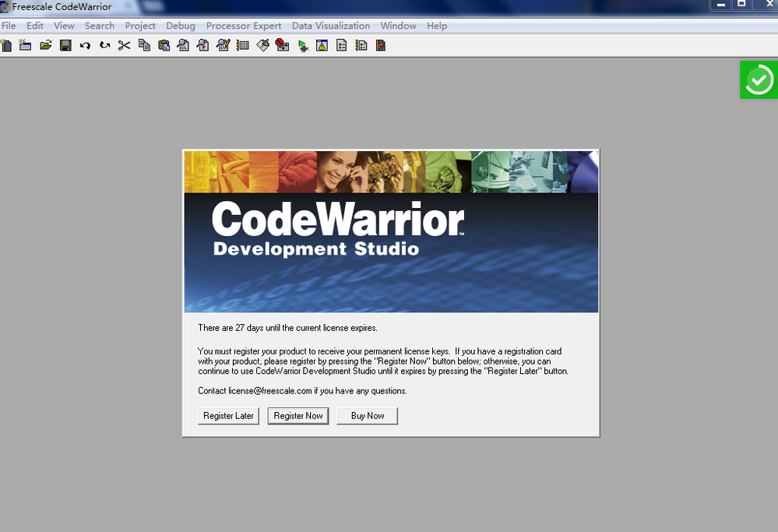
Task: Open Find with the magnifying glass icon
Action: tap(181, 45)
